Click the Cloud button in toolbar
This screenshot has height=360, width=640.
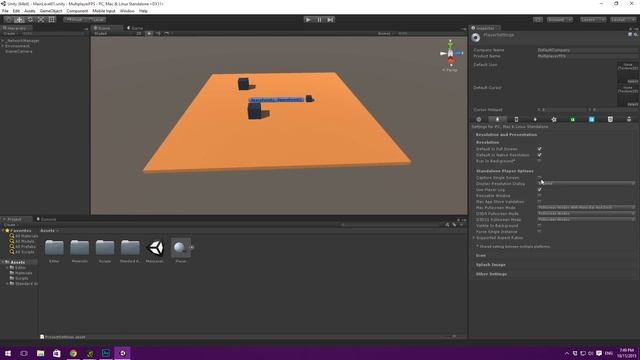[538, 20]
